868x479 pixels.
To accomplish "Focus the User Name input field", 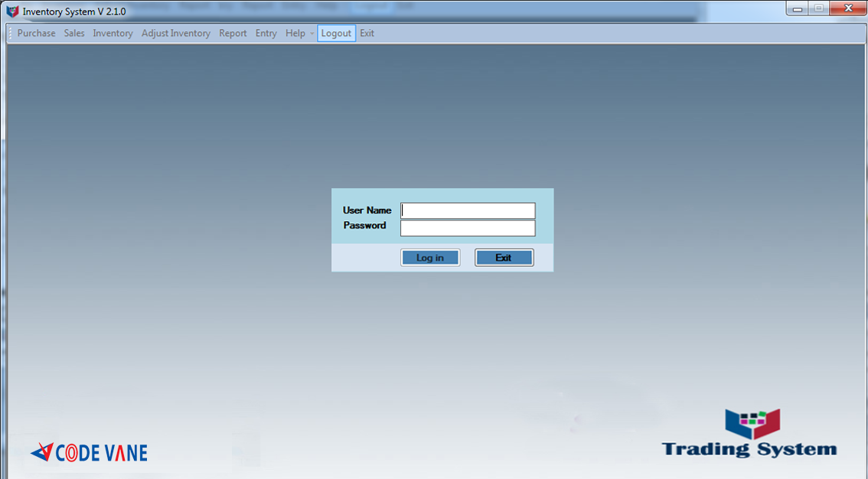I will [x=468, y=210].
